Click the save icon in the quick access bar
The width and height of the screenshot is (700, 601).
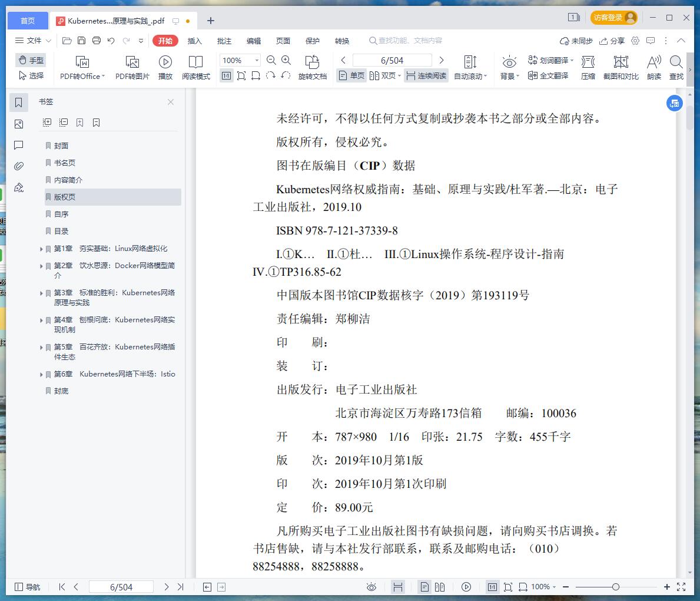tap(81, 41)
